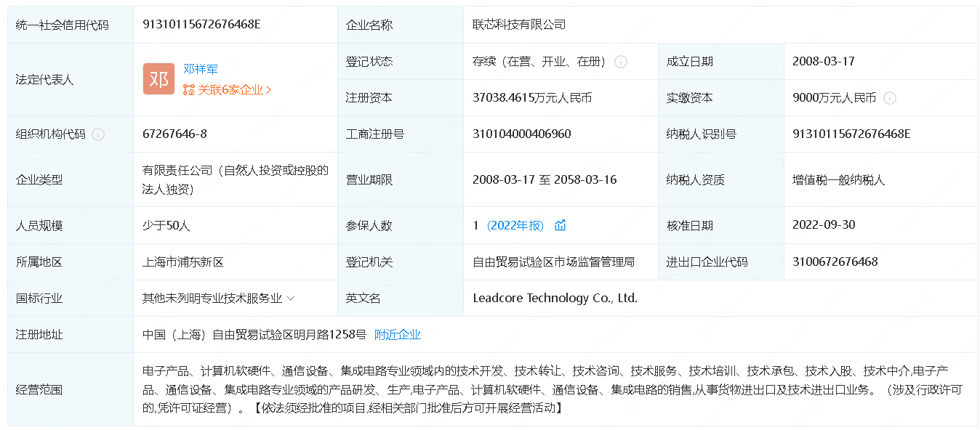Expand the chevron after 其他未列明专业技术服务业

tap(291, 299)
